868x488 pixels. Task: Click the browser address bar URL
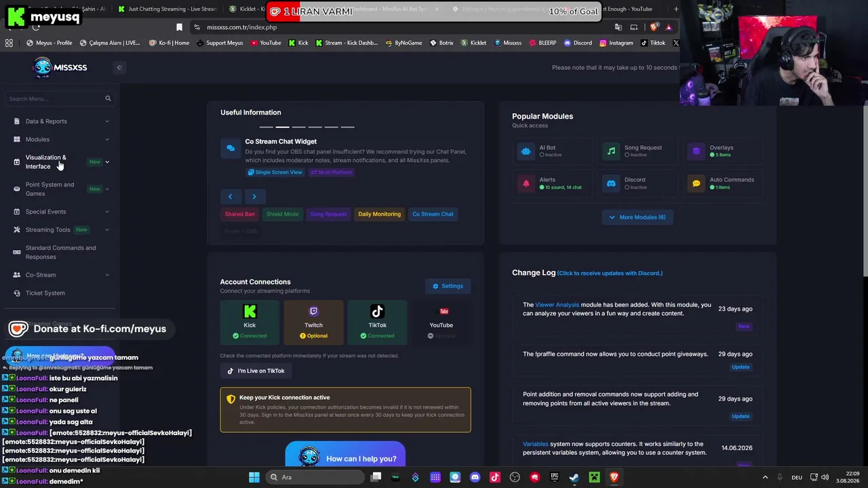pyautogui.click(x=242, y=27)
